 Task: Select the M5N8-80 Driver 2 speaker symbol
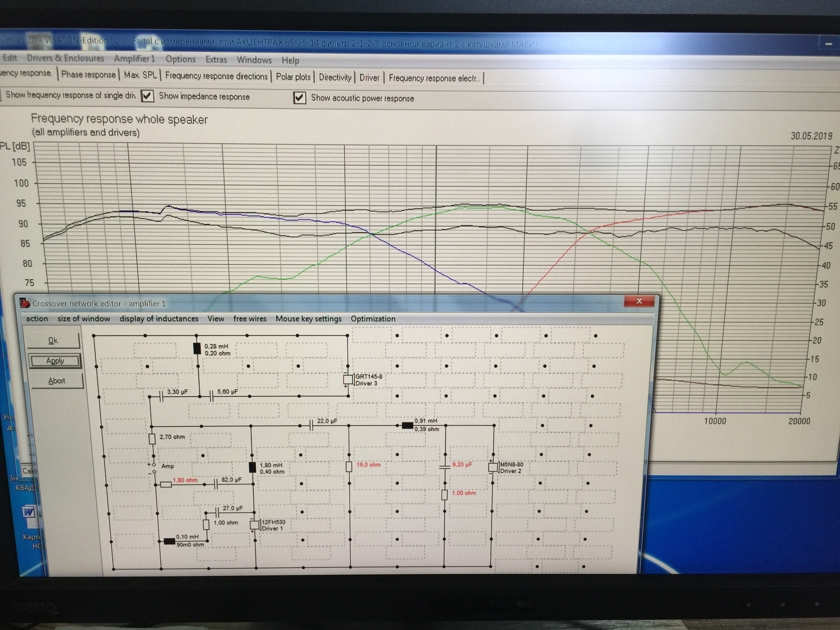(493, 467)
